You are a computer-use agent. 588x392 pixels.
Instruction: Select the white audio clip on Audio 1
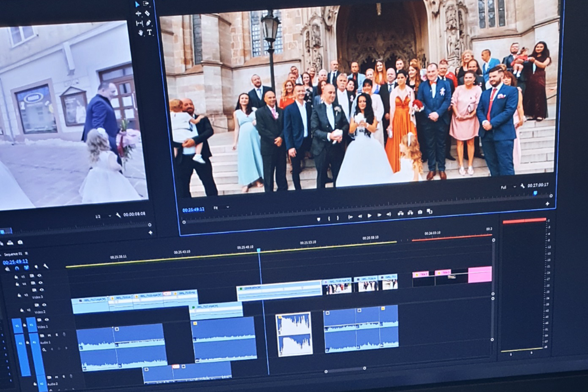tap(294, 334)
